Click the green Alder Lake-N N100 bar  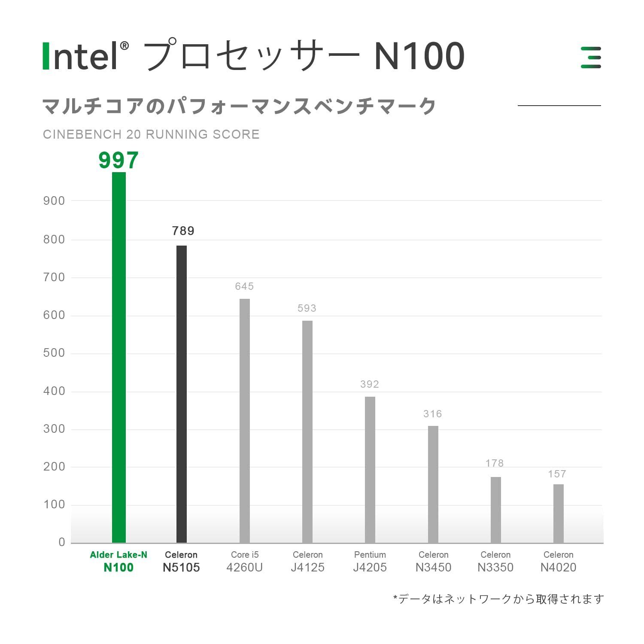click(x=119, y=357)
